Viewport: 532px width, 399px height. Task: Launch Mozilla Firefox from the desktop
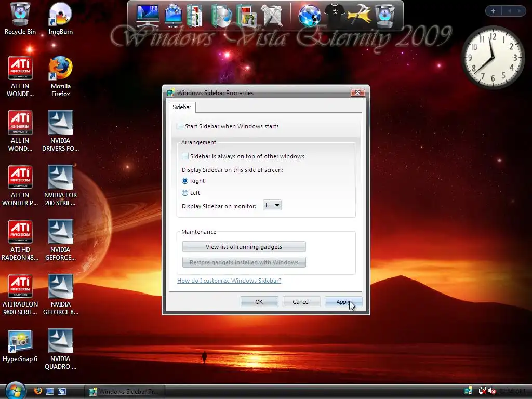pos(60,77)
